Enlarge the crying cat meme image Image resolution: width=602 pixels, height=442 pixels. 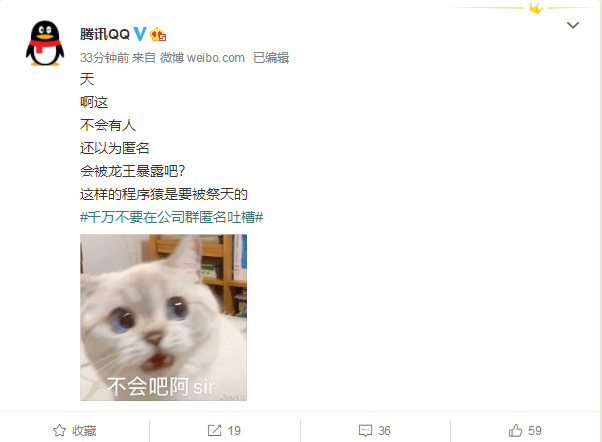point(164,318)
